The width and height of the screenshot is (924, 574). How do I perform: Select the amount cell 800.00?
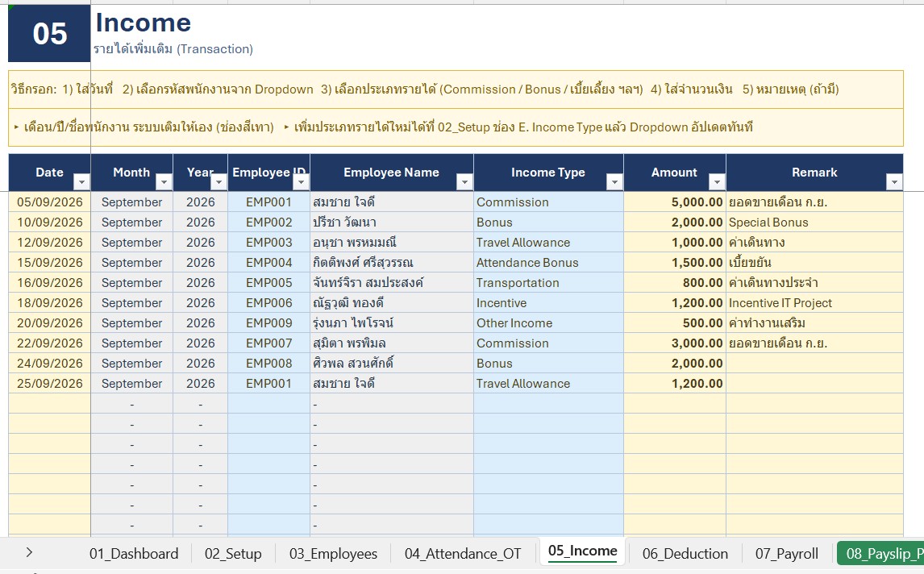(675, 282)
